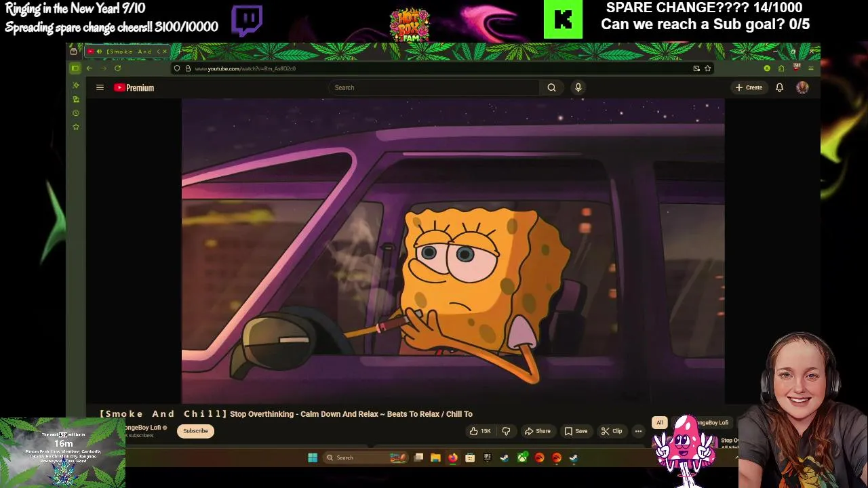The image size is (868, 488).
Task: Open Task View on the taskbar
Action: click(x=418, y=457)
